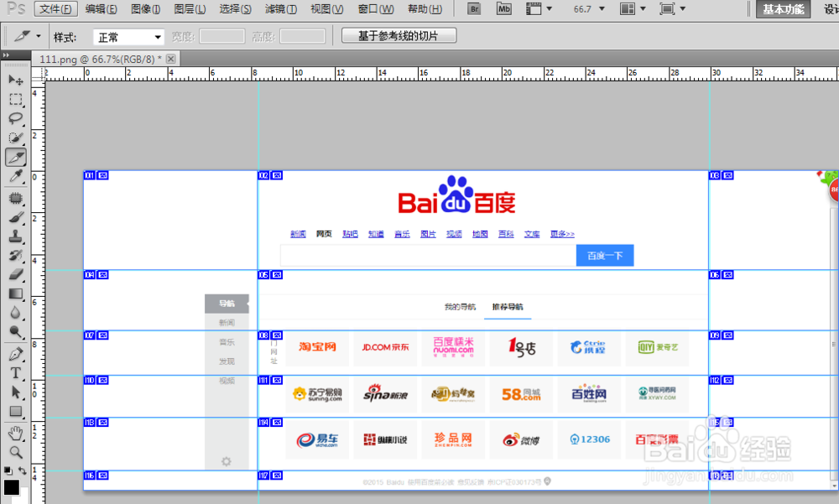Select the Clone Stamp tool

pos(15,236)
